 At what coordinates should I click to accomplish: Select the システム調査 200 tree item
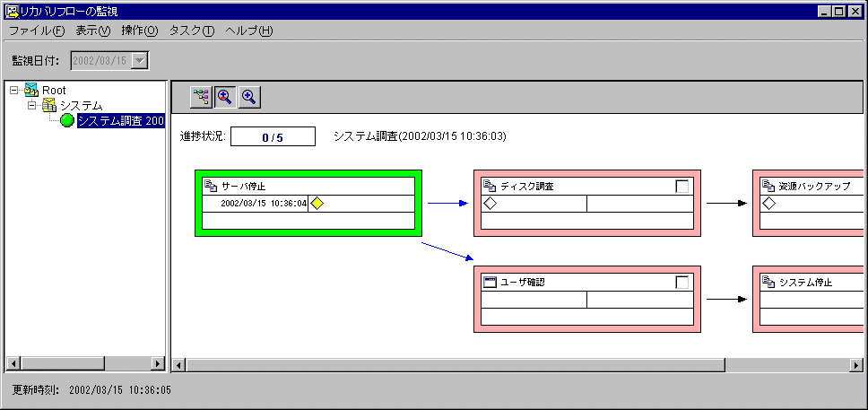pos(121,120)
